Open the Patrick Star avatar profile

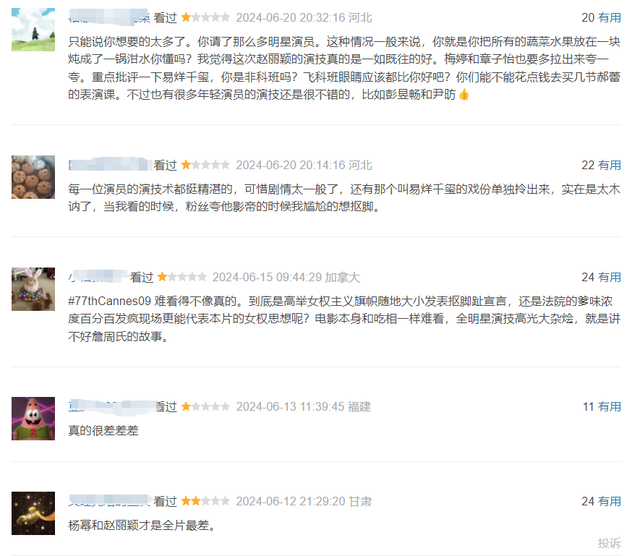[x=33, y=418]
